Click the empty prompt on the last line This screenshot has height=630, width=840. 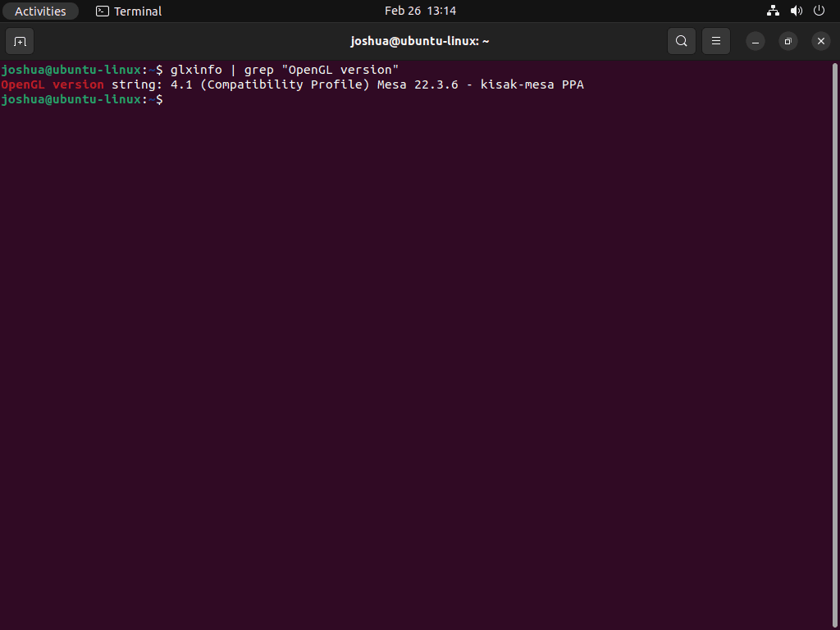[82, 99]
